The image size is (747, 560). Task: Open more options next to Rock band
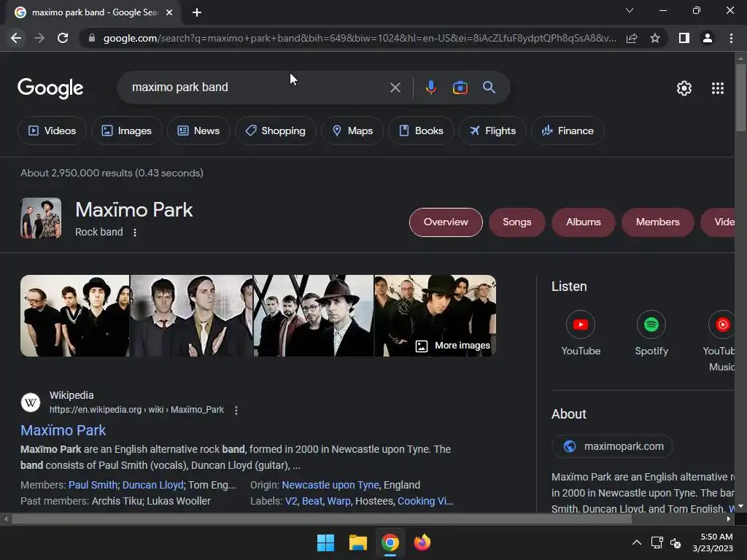pyautogui.click(x=135, y=233)
